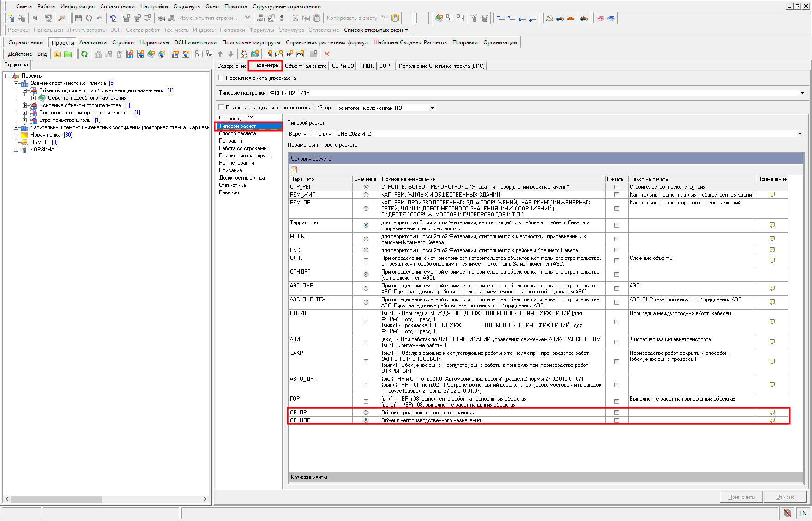812x521 pixels.
Task: Click the Отмена button
Action: (785, 497)
